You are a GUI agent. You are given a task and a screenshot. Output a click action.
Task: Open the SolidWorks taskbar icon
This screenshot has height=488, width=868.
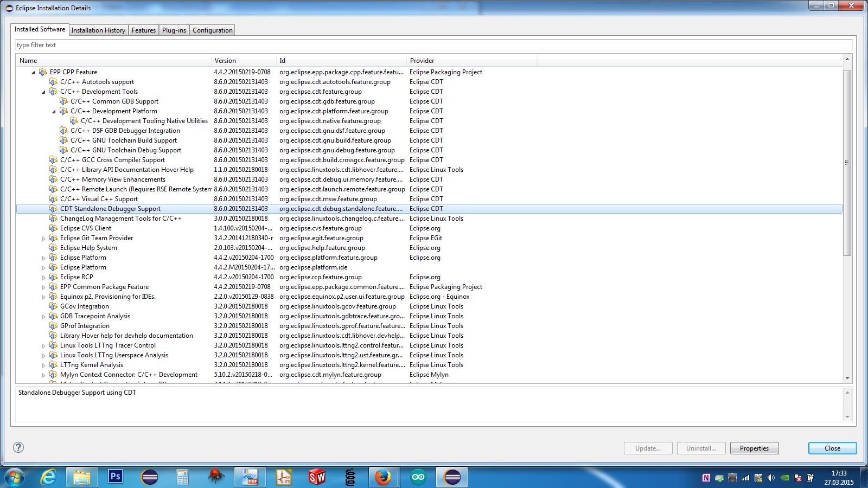tap(317, 477)
